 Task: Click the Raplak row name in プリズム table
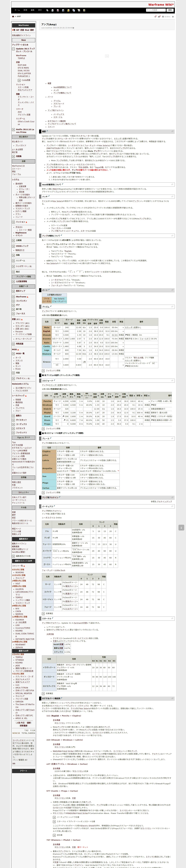click(47, 331)
